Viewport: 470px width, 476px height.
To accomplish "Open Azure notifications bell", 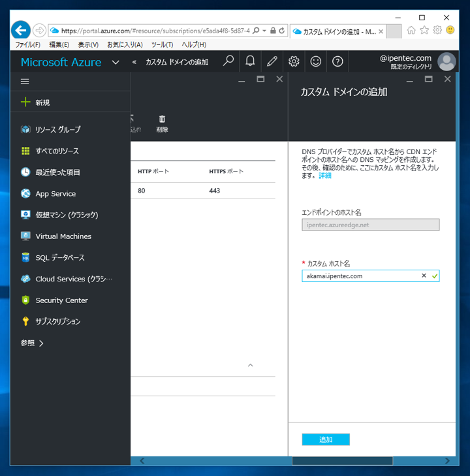I will [x=250, y=61].
